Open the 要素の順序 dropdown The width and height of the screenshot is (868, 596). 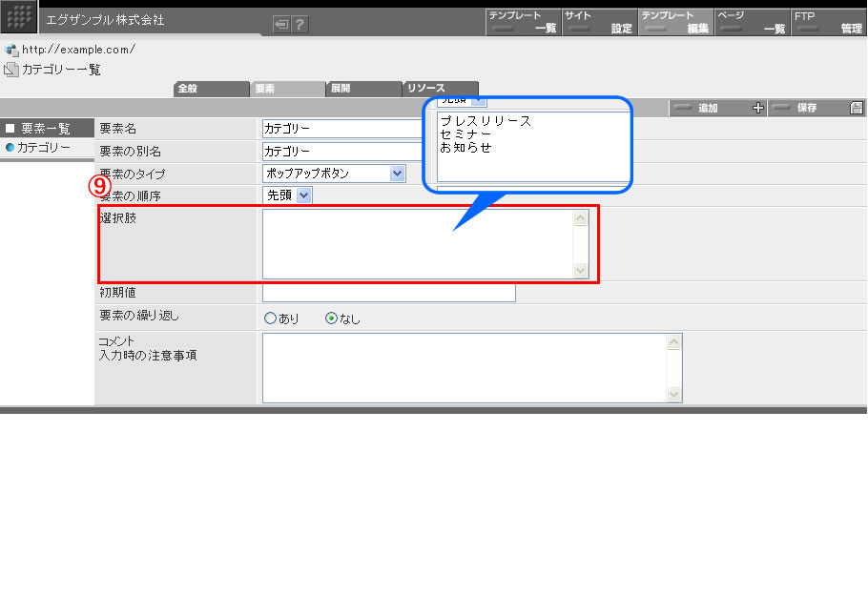point(303,195)
